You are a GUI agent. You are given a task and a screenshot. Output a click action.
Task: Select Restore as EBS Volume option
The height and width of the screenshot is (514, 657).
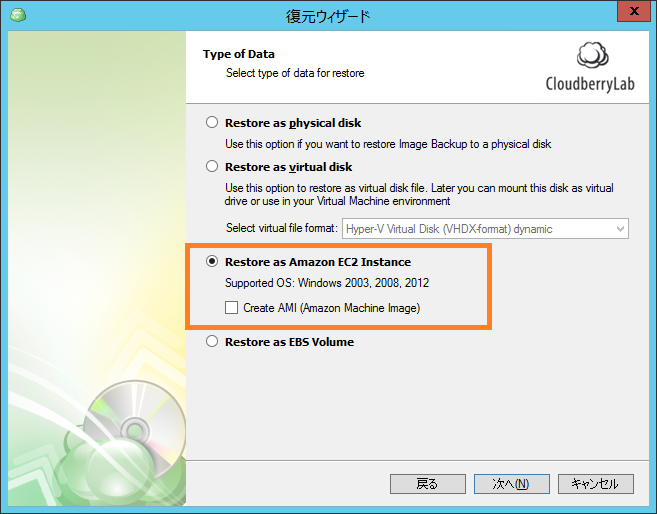coord(212,341)
